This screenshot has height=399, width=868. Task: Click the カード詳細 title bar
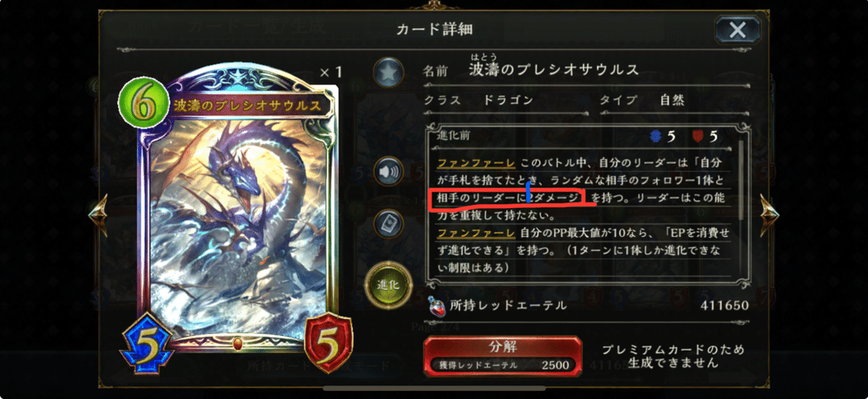434,30
